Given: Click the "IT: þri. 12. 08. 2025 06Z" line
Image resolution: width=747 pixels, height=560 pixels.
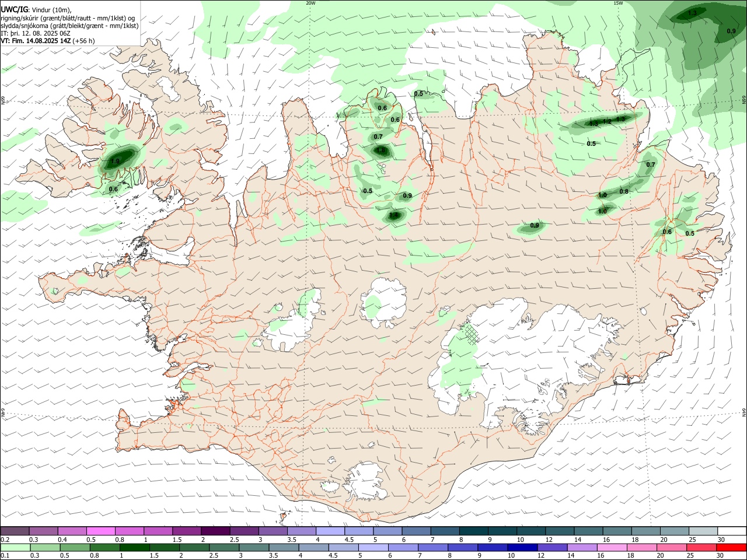Looking at the screenshot, I should coord(36,33).
